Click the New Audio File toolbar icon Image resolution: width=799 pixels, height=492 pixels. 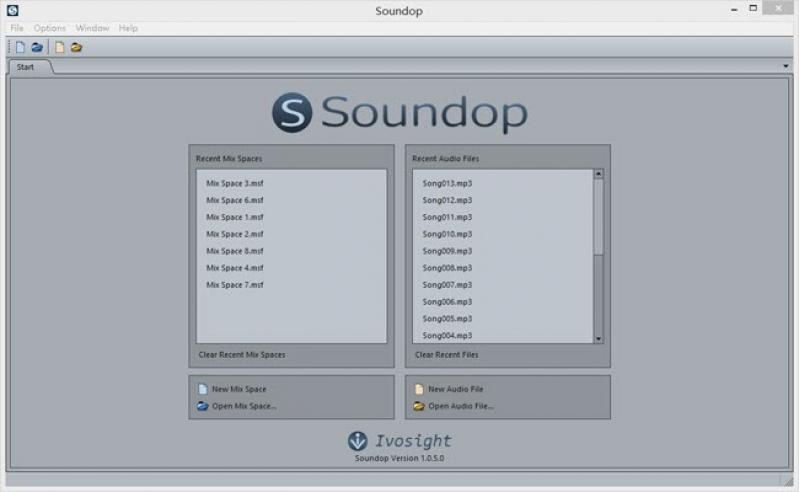pos(60,47)
